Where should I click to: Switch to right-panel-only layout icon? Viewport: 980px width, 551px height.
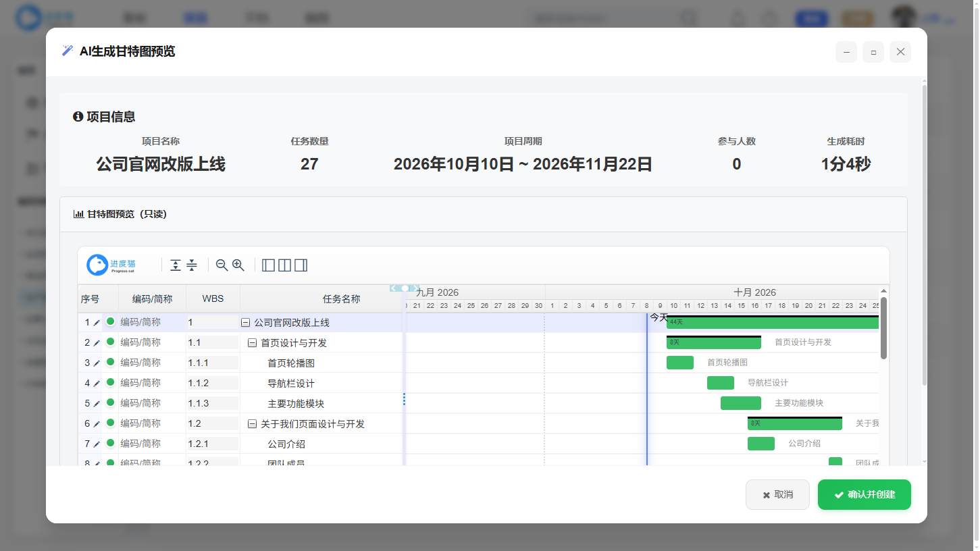click(301, 265)
